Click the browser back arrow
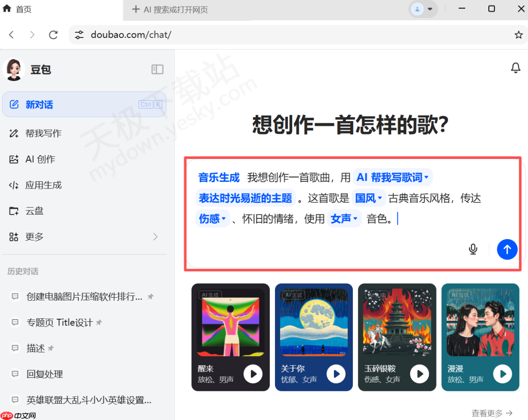528x420 pixels. [x=11, y=35]
